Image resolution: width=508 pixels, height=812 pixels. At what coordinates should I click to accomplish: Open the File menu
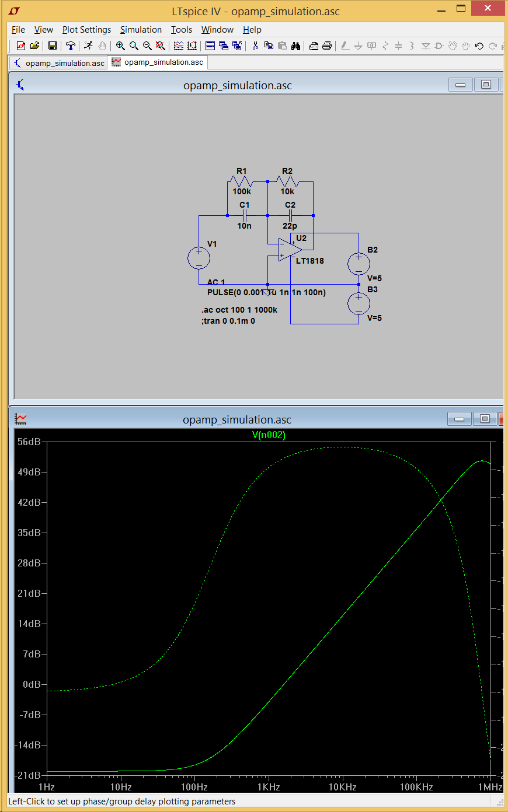18,30
